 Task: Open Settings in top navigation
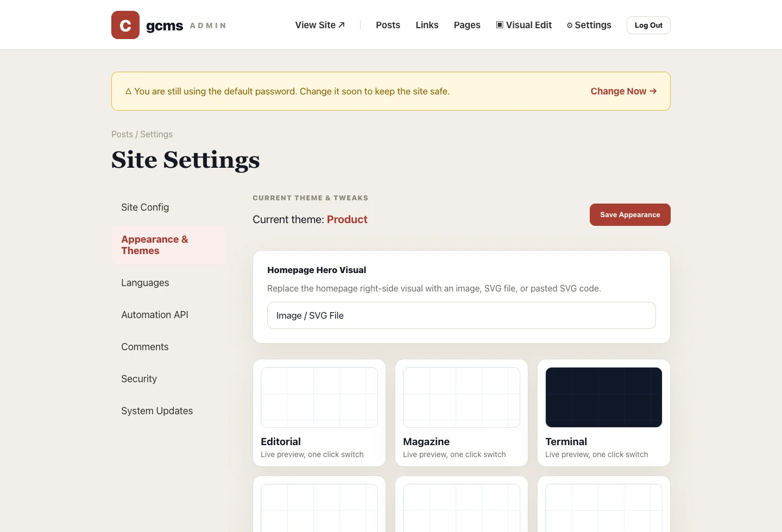tap(589, 25)
